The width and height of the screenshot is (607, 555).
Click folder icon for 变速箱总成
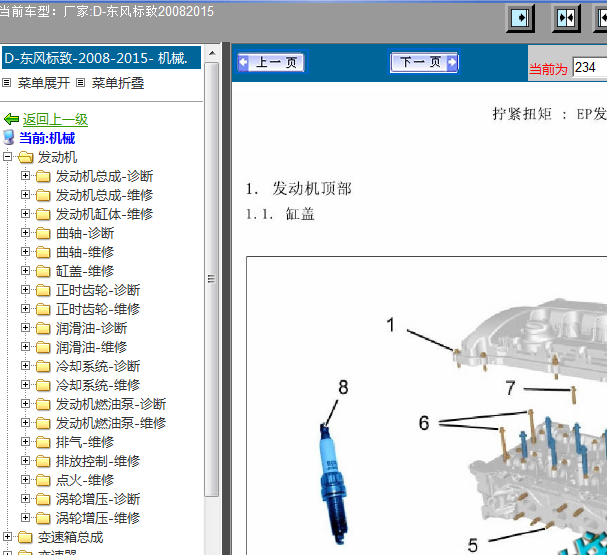point(26,538)
